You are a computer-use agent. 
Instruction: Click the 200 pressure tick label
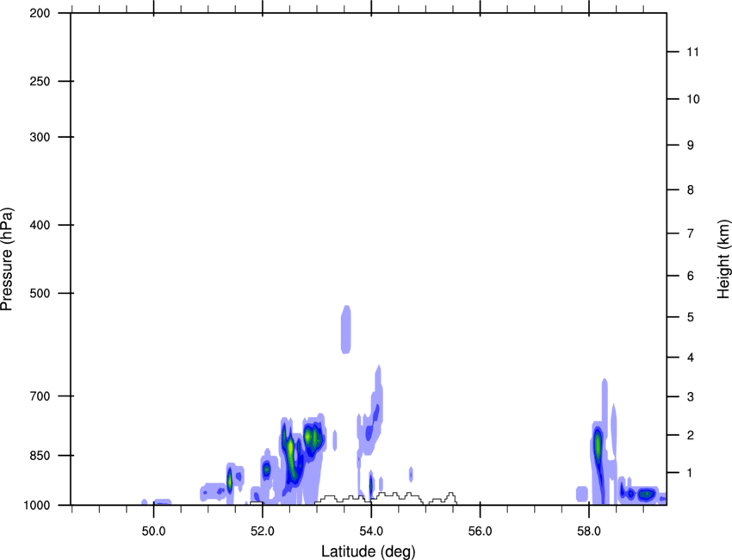[x=40, y=13]
